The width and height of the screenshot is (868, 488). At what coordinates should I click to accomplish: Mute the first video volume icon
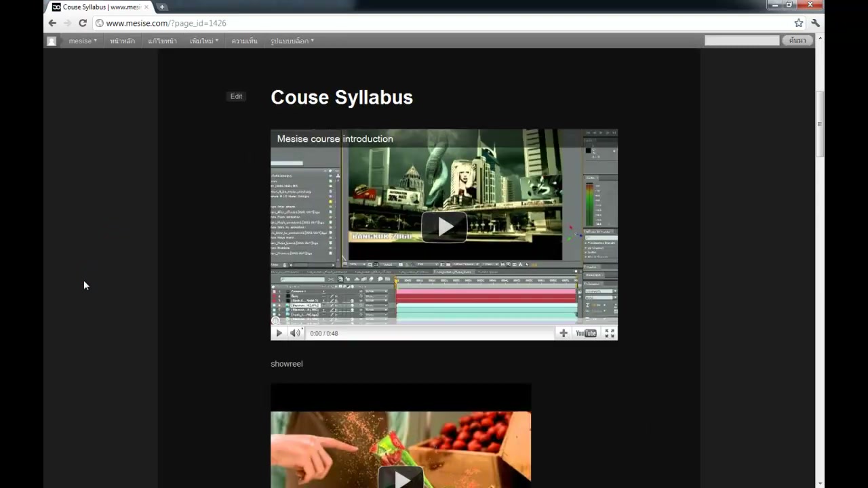pos(295,333)
